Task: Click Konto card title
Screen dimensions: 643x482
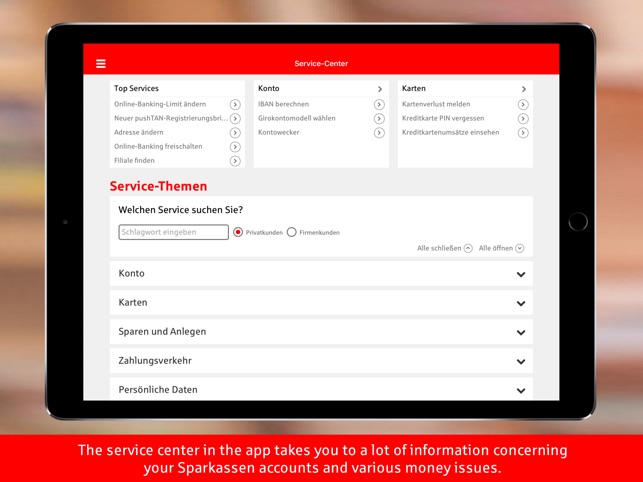Action: coord(269,88)
